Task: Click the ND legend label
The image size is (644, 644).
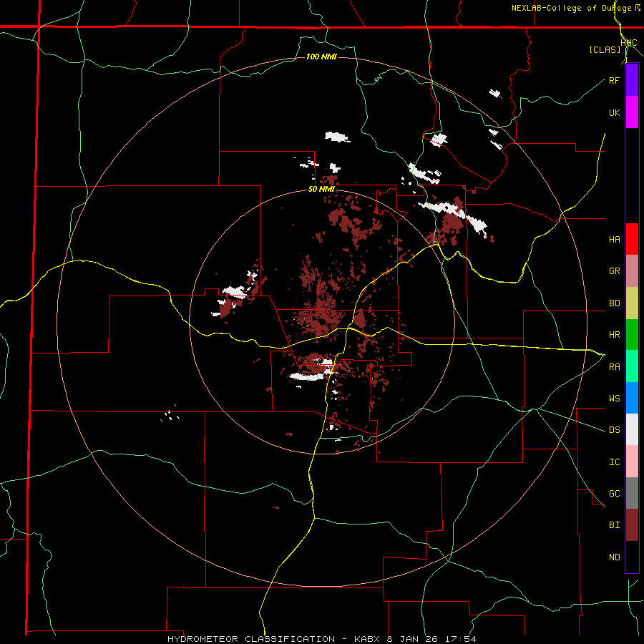Action: coord(614,557)
